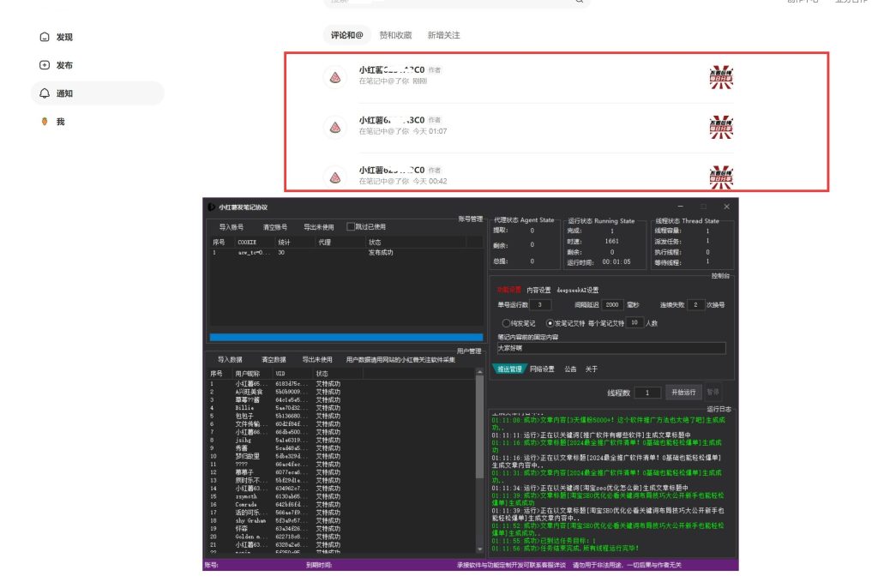Click the app logo in the 小红薯发笔记协议 title bar
The image size is (878, 588).
pyautogui.click(x=211, y=207)
